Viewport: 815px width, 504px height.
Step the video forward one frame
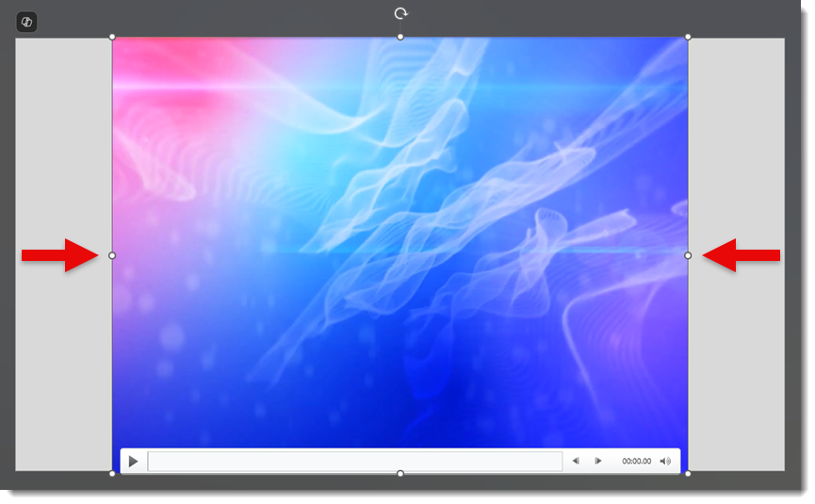point(597,461)
